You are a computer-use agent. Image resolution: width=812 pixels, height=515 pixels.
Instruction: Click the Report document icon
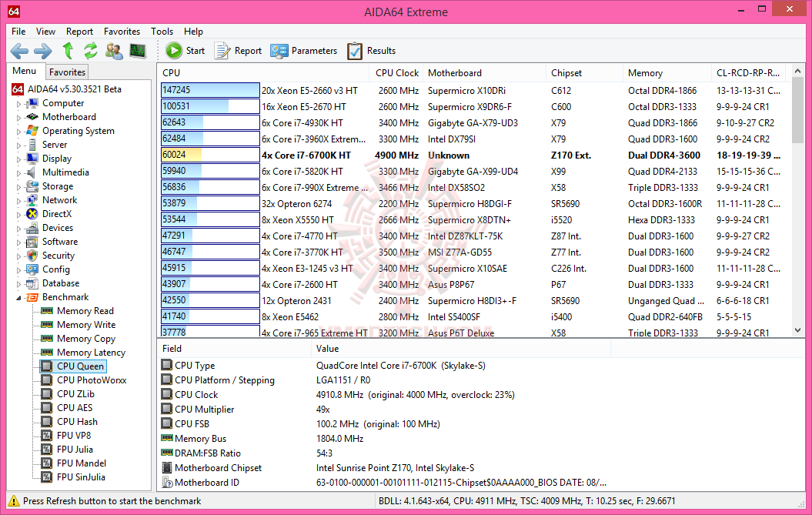222,51
